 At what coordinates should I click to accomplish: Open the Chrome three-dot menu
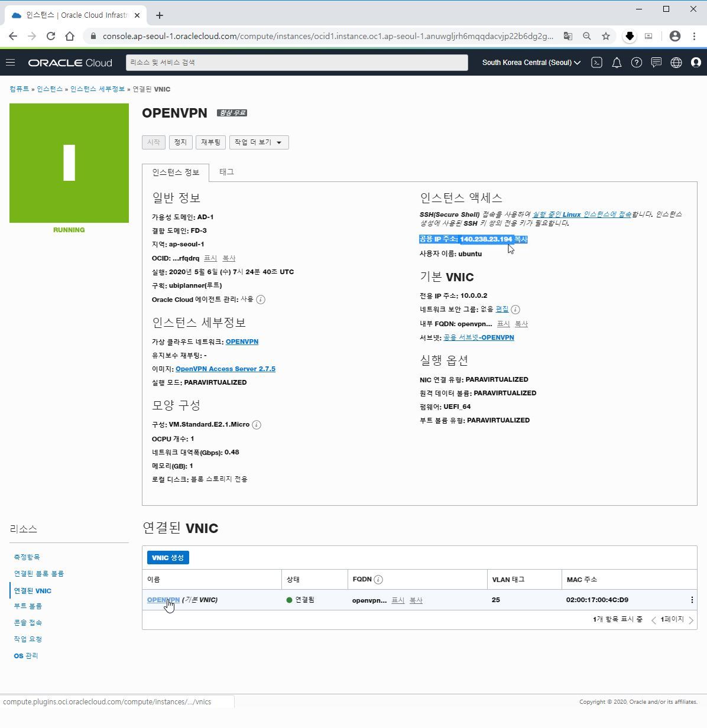(x=694, y=36)
